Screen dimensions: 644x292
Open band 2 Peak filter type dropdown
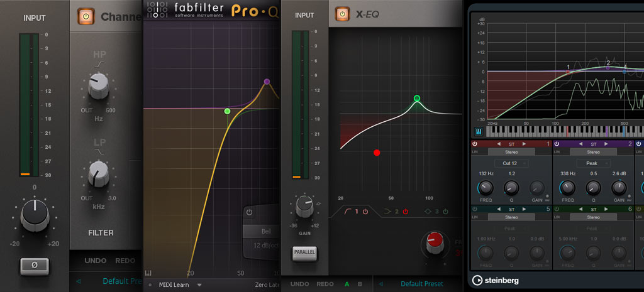pyautogui.click(x=593, y=163)
